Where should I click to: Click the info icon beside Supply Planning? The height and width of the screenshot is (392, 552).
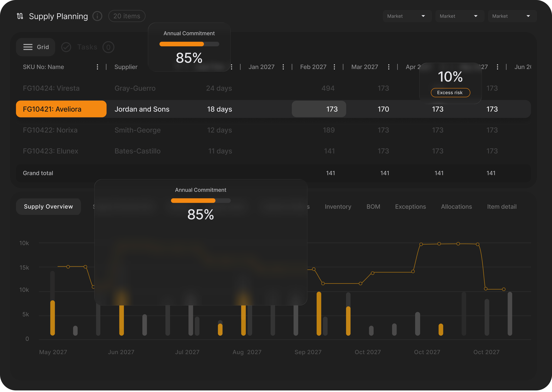pyautogui.click(x=97, y=16)
